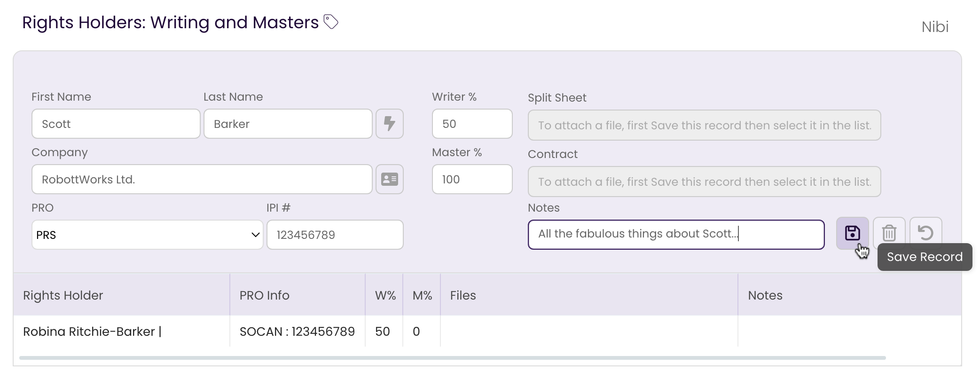
Task: Click the contact card icon beside Company
Action: tap(390, 179)
